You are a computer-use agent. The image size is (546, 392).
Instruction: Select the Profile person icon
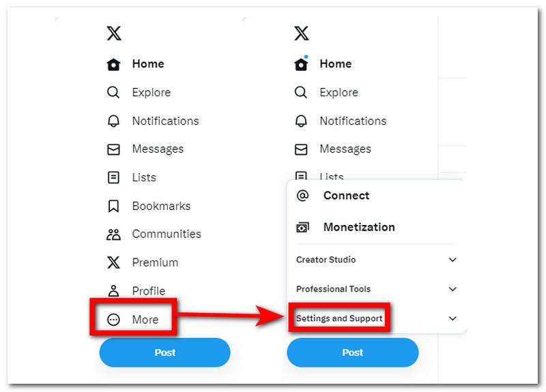click(x=113, y=291)
